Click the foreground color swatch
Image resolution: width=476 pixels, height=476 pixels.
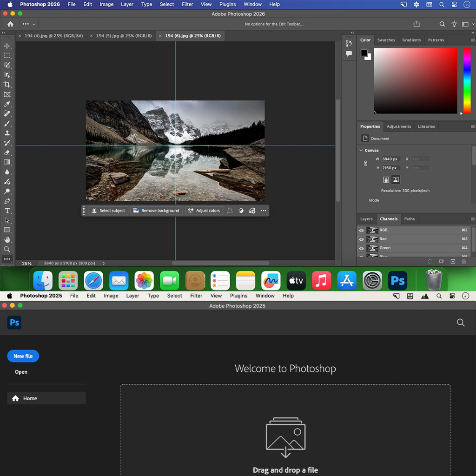pyautogui.click(x=364, y=53)
